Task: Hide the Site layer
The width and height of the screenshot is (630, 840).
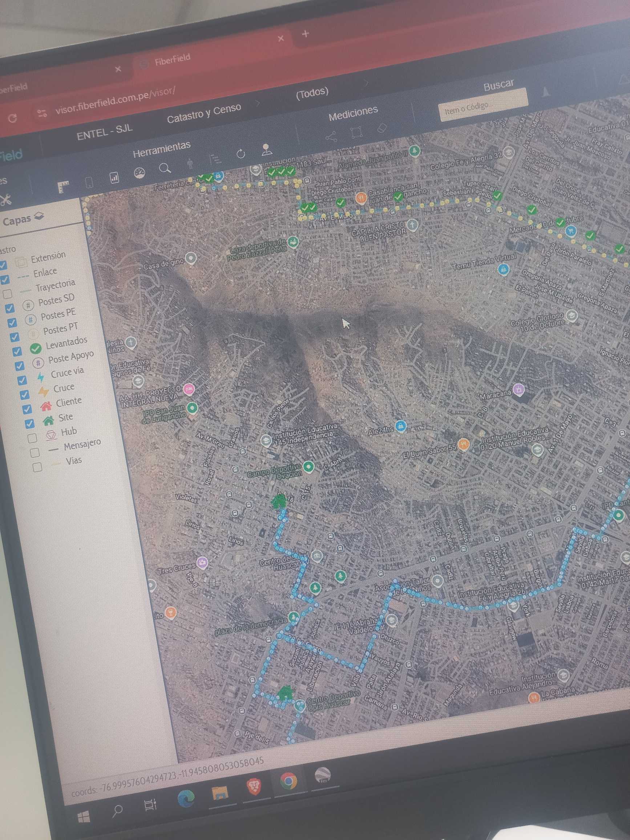Action: (30, 423)
